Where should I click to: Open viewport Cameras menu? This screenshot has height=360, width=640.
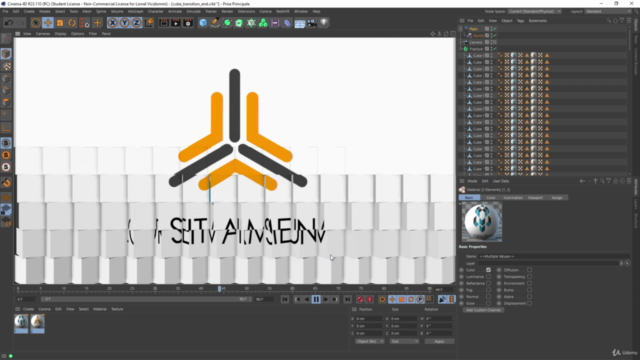coord(43,34)
